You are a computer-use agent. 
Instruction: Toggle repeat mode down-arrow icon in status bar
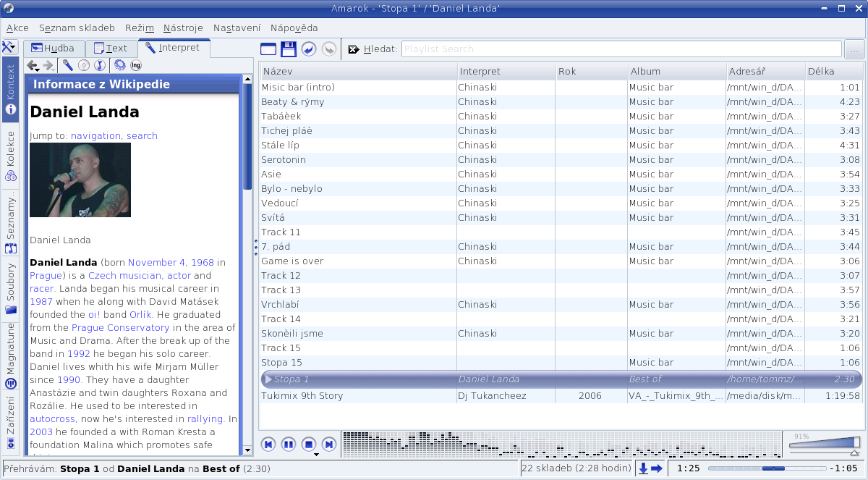[643, 468]
